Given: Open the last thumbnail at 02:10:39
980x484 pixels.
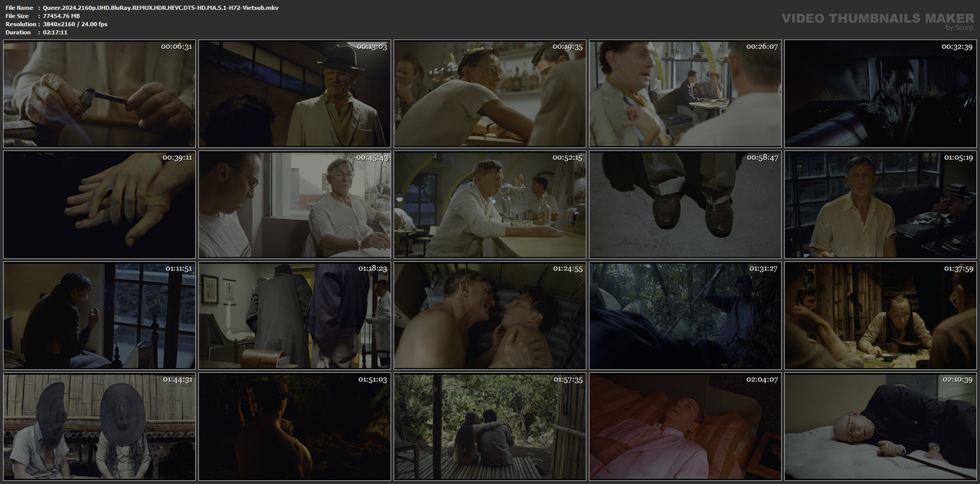Looking at the screenshot, I should pos(880,427).
